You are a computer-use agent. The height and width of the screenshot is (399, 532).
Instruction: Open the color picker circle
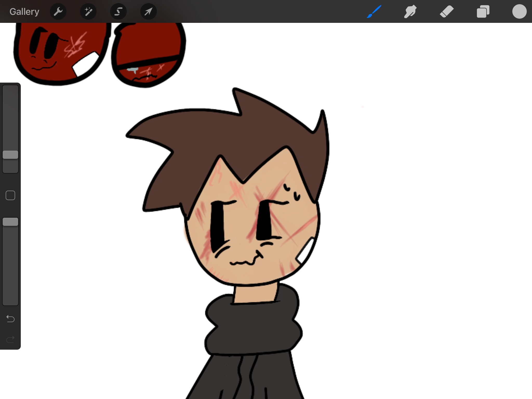[519, 12]
